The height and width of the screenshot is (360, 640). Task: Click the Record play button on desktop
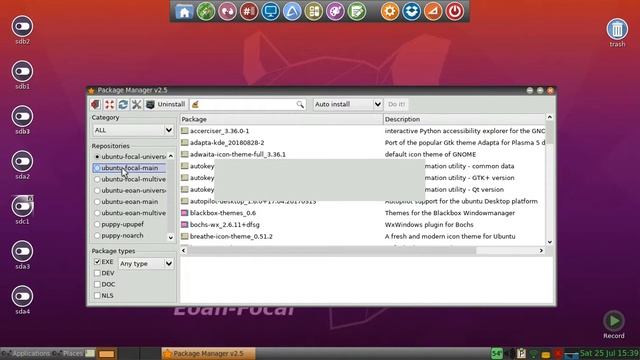click(x=614, y=321)
